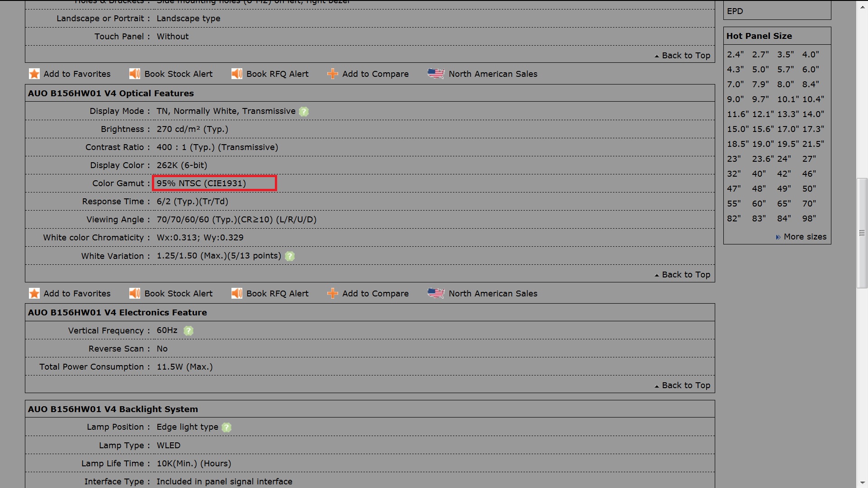Open North American Sales above Electronics Feature

click(493, 293)
